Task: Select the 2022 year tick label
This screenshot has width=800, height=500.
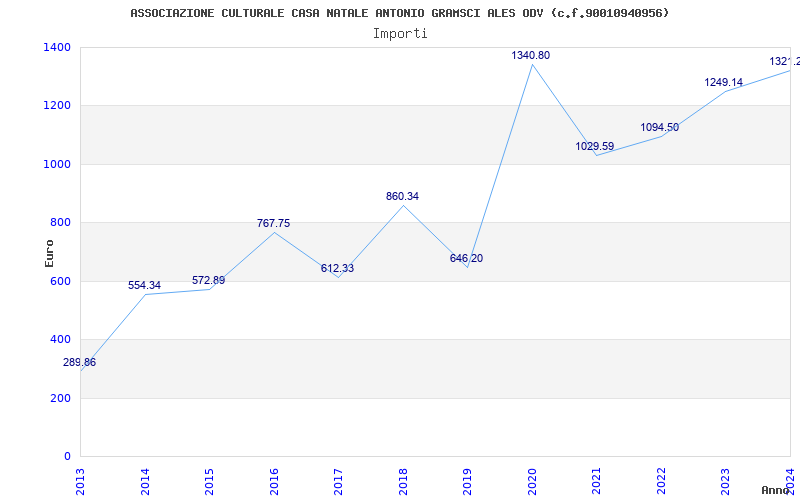Action: (660, 480)
